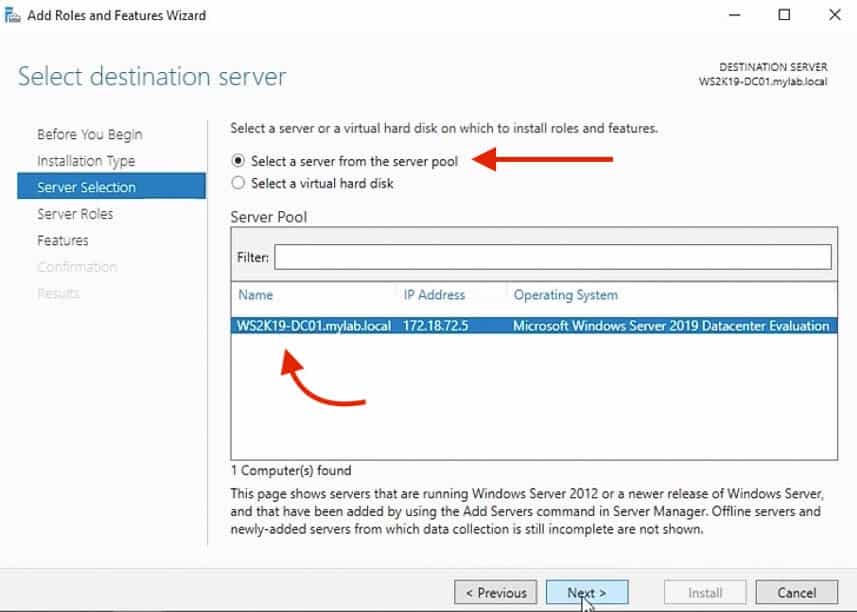Image resolution: width=857 pixels, height=612 pixels.
Task: Click the Previous button
Action: click(x=496, y=593)
